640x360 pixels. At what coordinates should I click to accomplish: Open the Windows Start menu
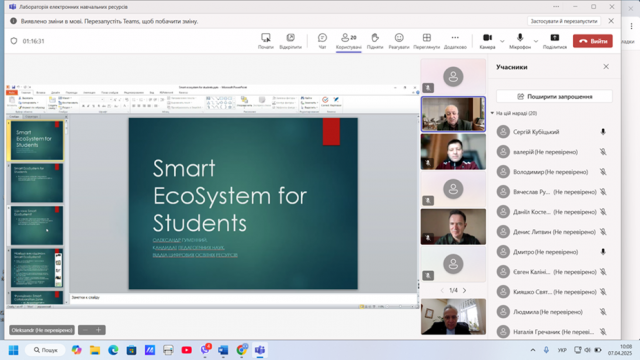click(13, 350)
